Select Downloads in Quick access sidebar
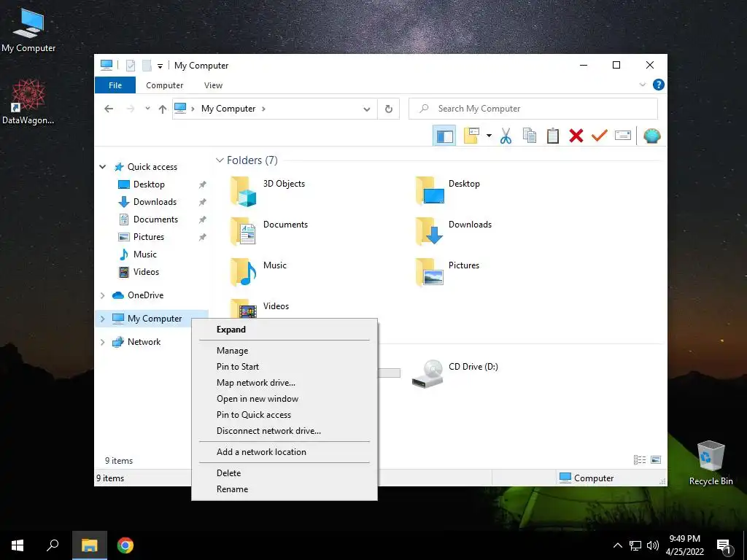The height and width of the screenshot is (560, 747). coord(155,202)
